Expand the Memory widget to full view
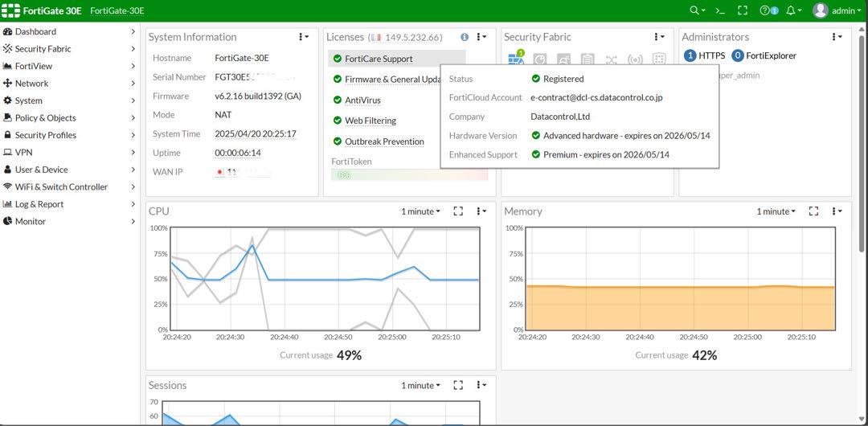This screenshot has height=426, width=868. coord(813,211)
